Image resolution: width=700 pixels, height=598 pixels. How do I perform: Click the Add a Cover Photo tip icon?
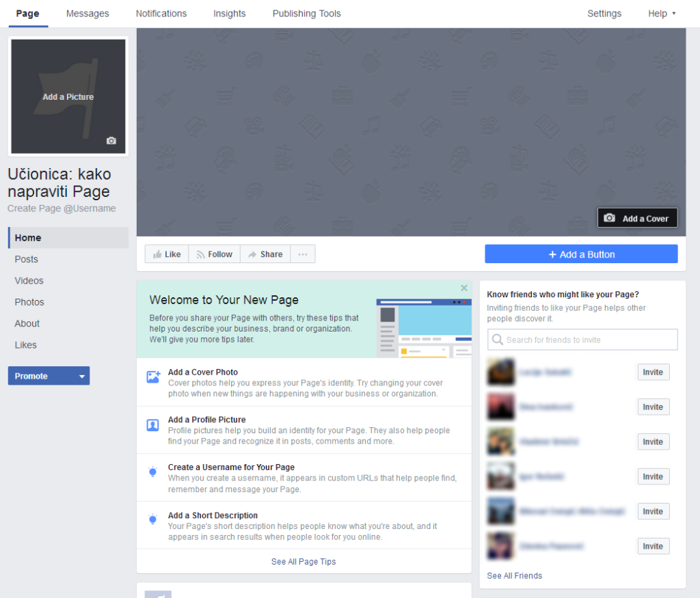(153, 377)
